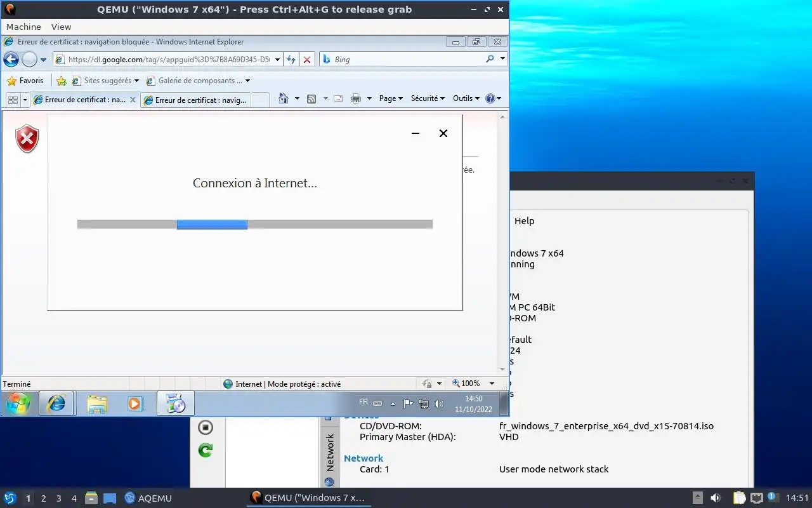Stop page loading with the red X
The width and height of the screenshot is (812, 508).
click(307, 59)
